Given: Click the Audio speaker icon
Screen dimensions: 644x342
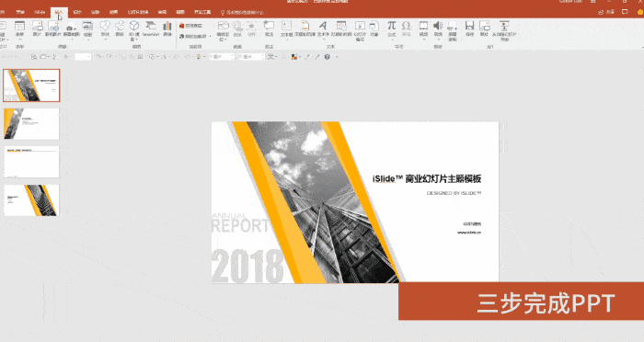Looking at the screenshot, I should pos(438,29).
